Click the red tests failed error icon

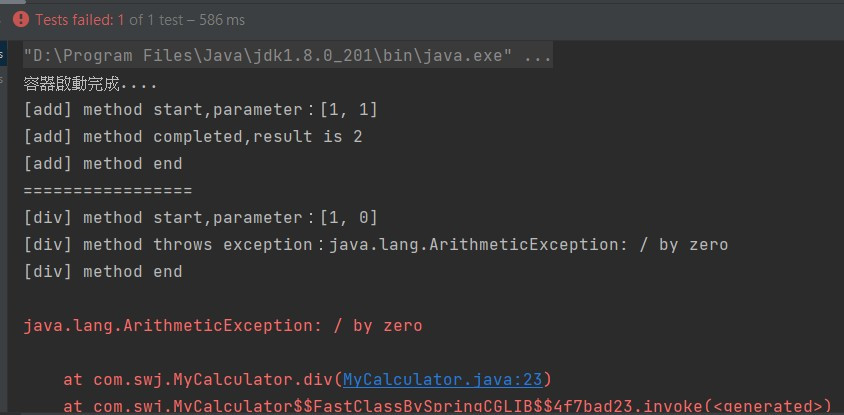20,20
